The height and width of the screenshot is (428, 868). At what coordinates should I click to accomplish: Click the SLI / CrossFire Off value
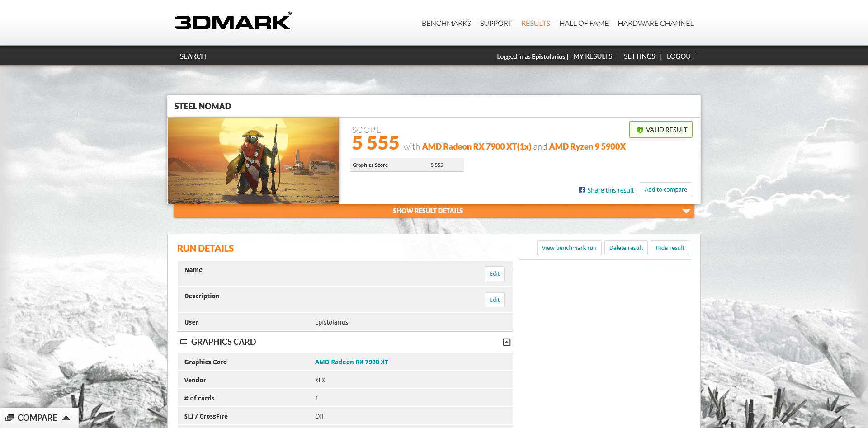319,416
